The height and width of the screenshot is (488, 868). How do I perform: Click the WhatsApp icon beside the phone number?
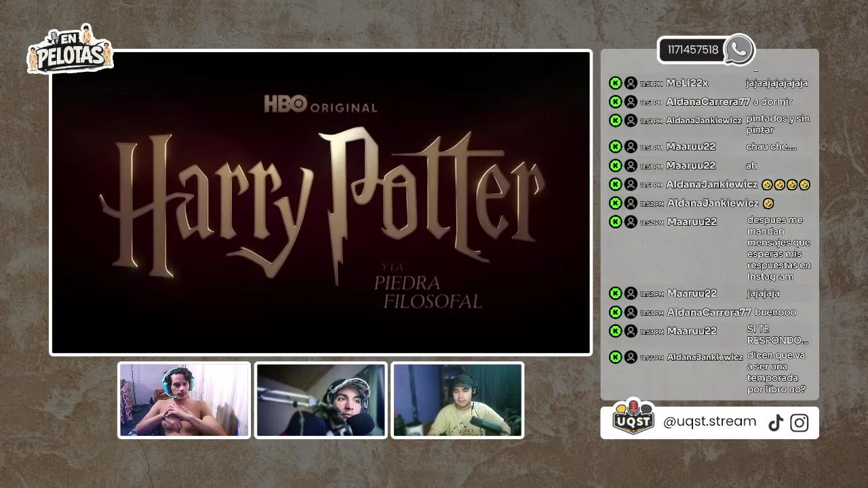coord(738,49)
